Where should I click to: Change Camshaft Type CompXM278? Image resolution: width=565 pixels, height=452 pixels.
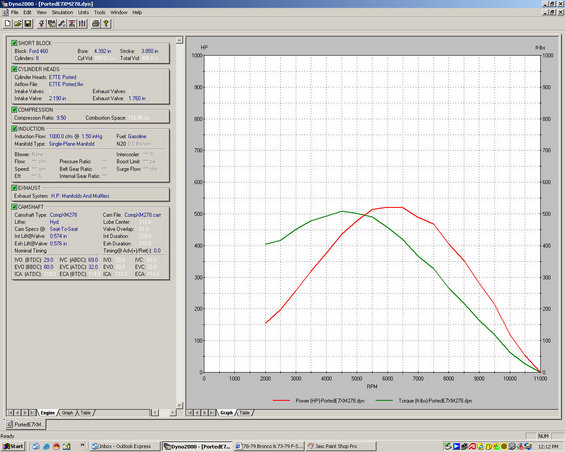click(x=63, y=215)
